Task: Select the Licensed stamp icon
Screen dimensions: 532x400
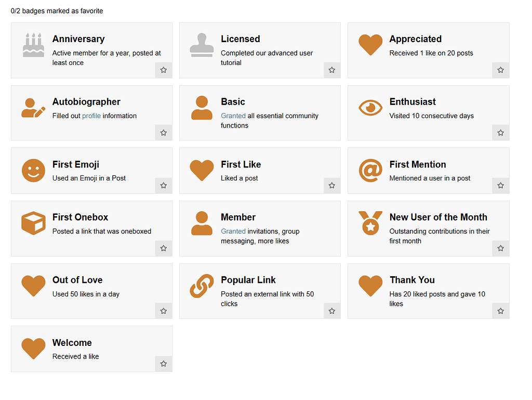Action: click(x=202, y=45)
